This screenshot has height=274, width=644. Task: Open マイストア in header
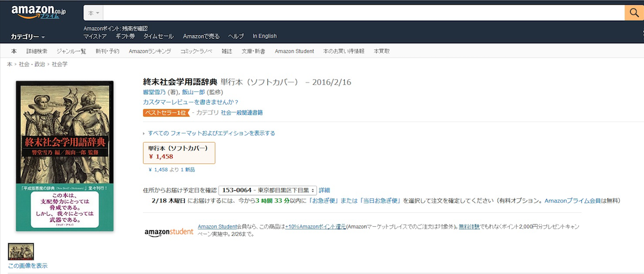(x=95, y=36)
